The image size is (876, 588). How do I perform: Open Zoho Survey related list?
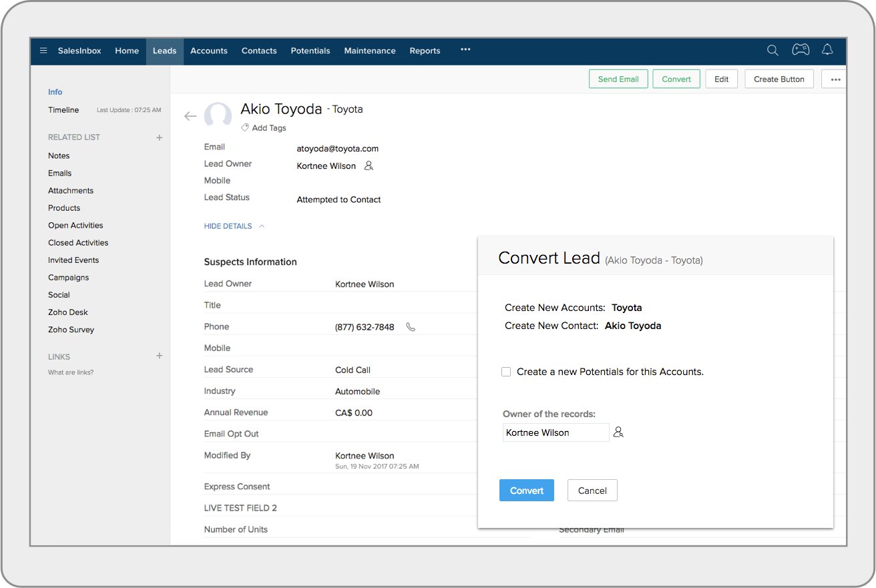click(x=71, y=329)
